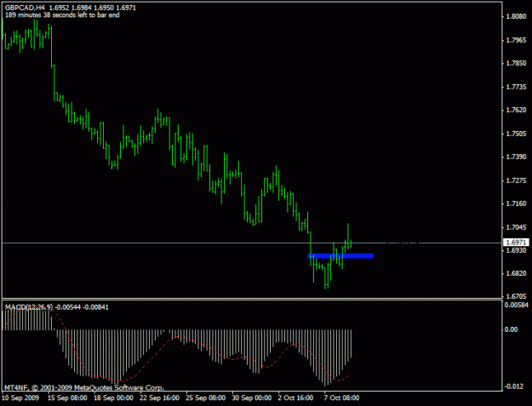The image size is (532, 406).
Task: Click the horizontal current price line
Action: pos(252,243)
